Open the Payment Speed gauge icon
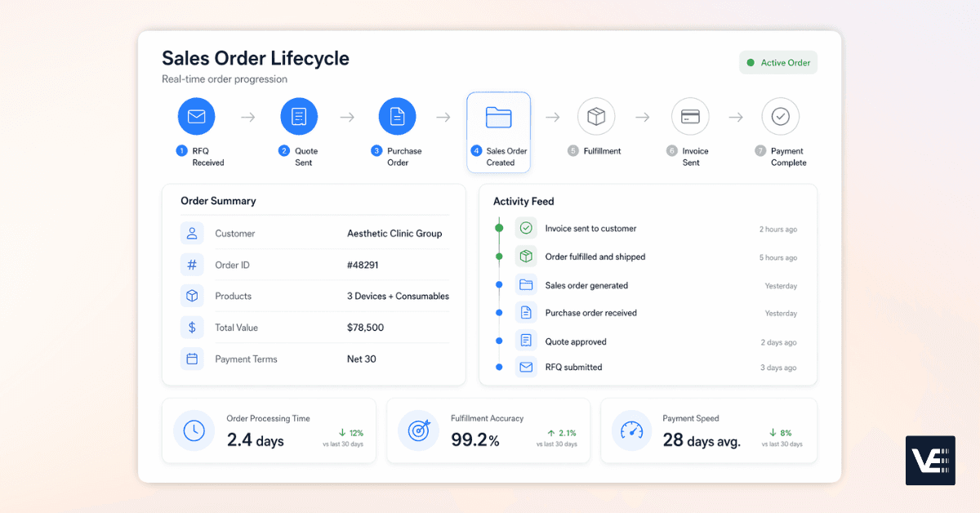 (x=631, y=430)
